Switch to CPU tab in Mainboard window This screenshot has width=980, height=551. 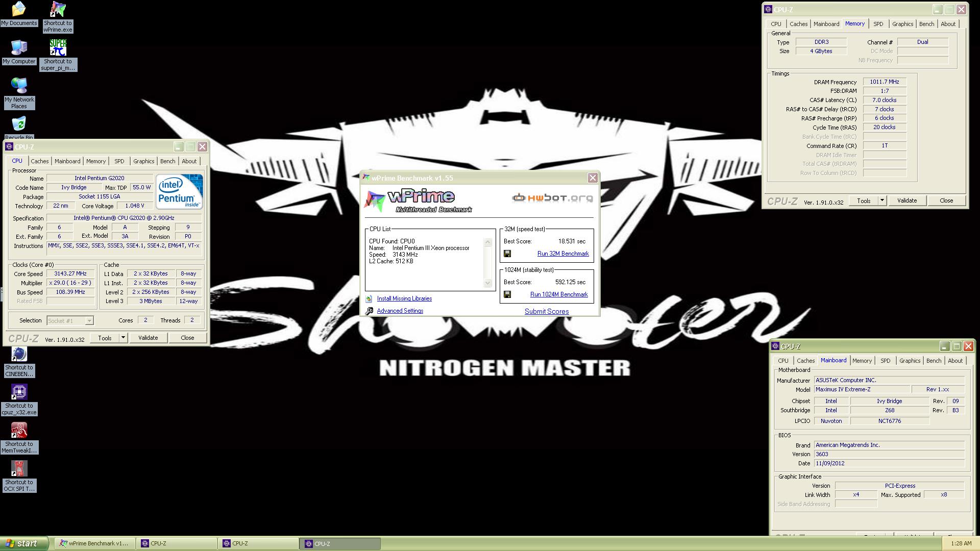783,361
